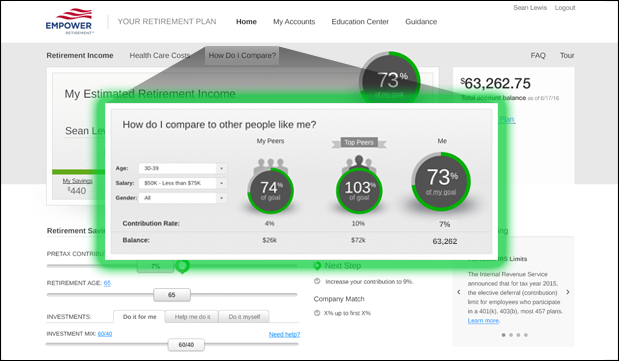Check the company match X% option
619x361 pixels.
click(x=317, y=313)
